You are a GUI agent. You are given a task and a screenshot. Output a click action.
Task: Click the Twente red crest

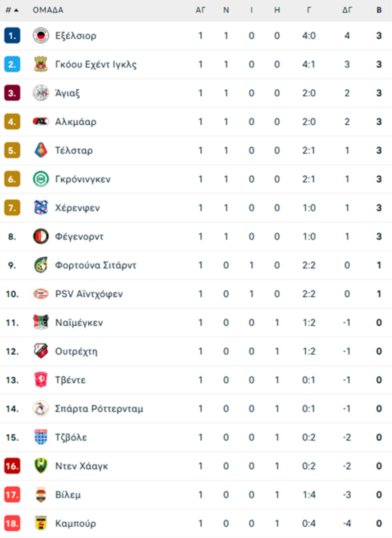pyautogui.click(x=41, y=380)
